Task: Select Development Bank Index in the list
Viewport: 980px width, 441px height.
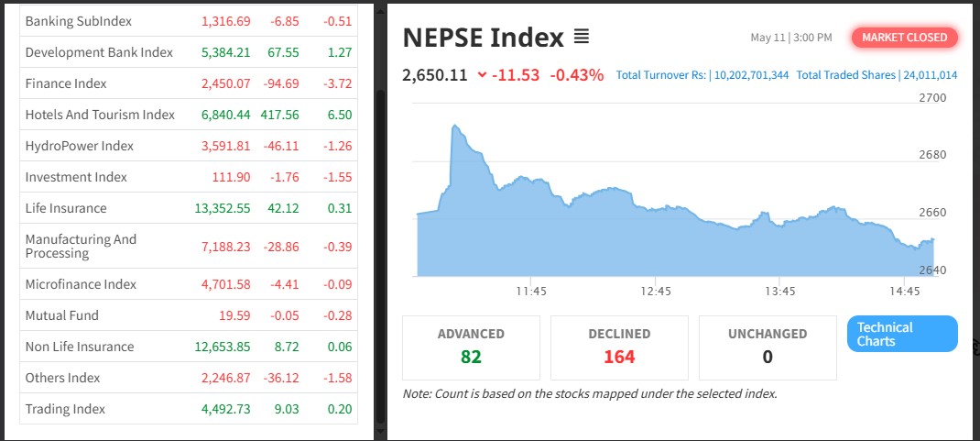Action: pyautogui.click(x=99, y=52)
